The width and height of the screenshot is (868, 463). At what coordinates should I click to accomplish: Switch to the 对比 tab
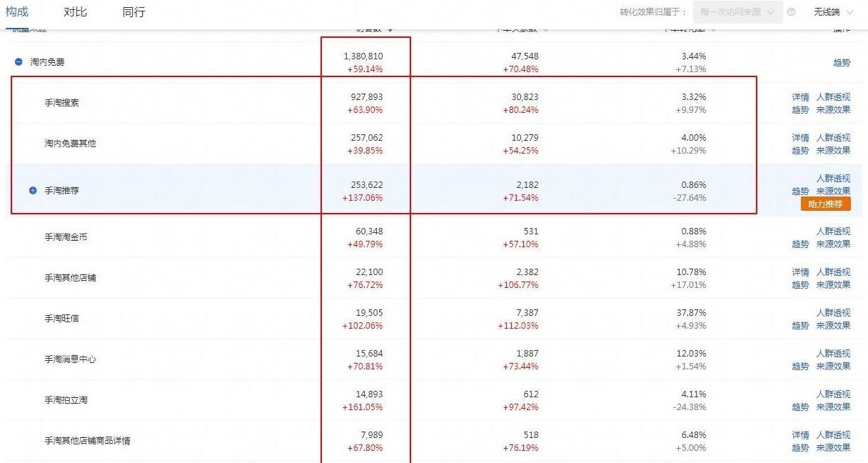(x=75, y=12)
